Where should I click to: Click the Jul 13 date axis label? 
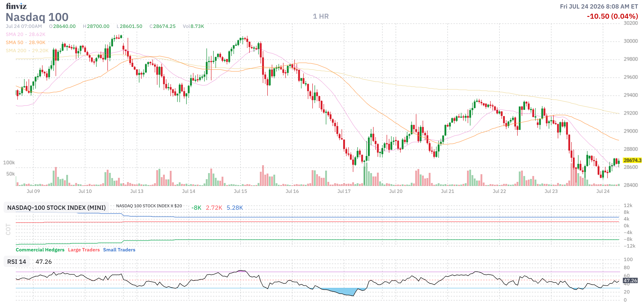(137, 191)
